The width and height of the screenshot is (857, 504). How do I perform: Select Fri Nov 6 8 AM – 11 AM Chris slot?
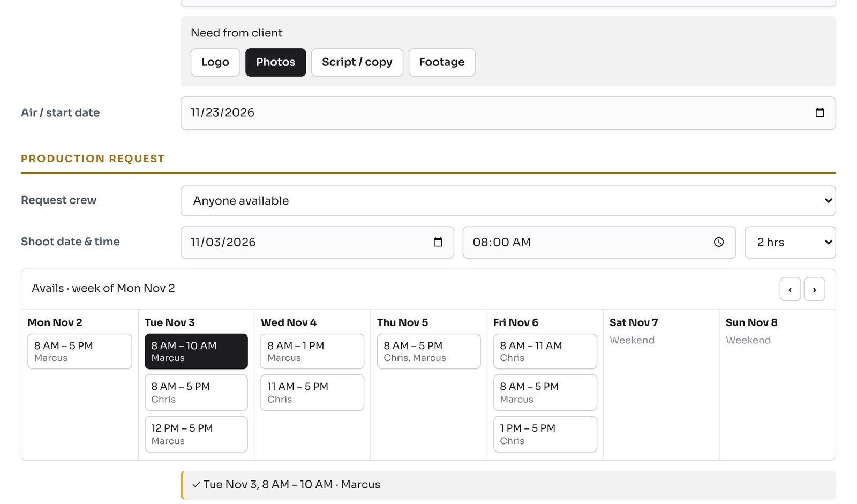click(545, 351)
